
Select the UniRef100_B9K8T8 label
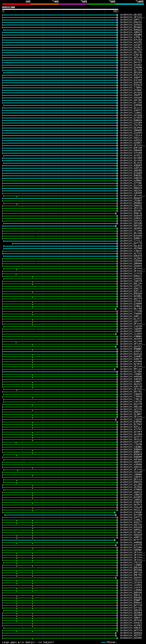(x=131, y=256)
